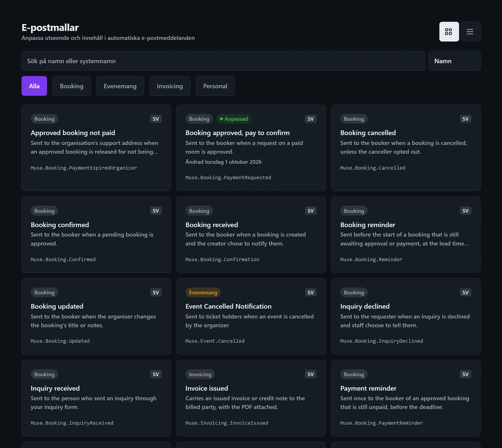Show only Invoicing templates
This screenshot has height=448, width=502.
coord(170,86)
